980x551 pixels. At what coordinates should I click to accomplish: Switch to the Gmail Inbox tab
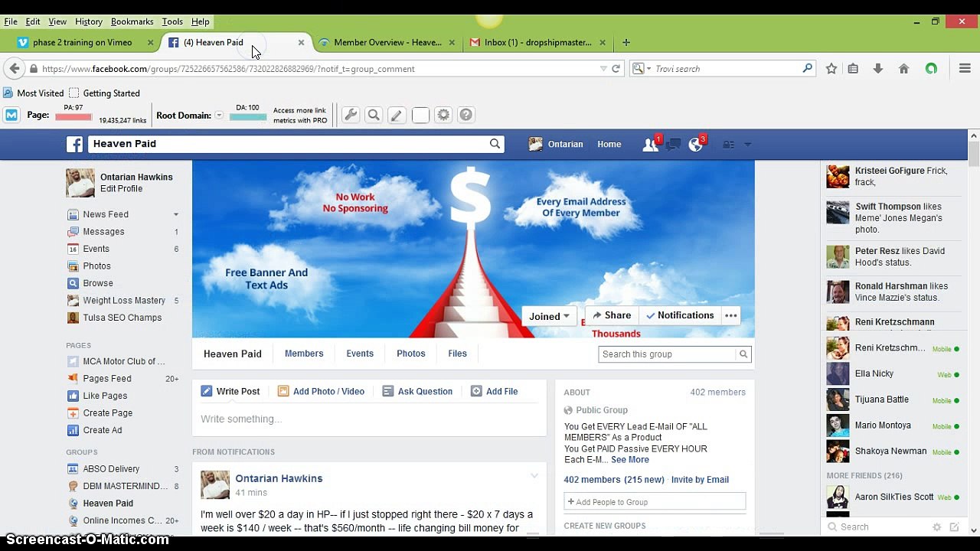coord(537,43)
